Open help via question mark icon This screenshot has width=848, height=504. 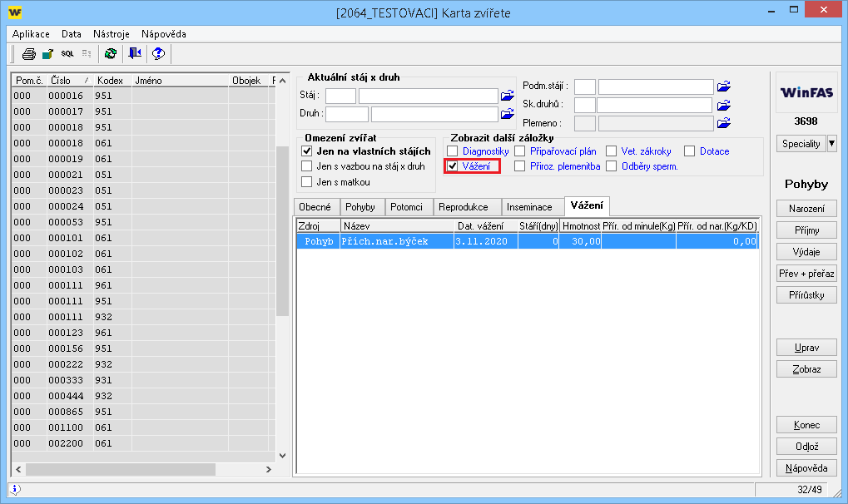(158, 54)
